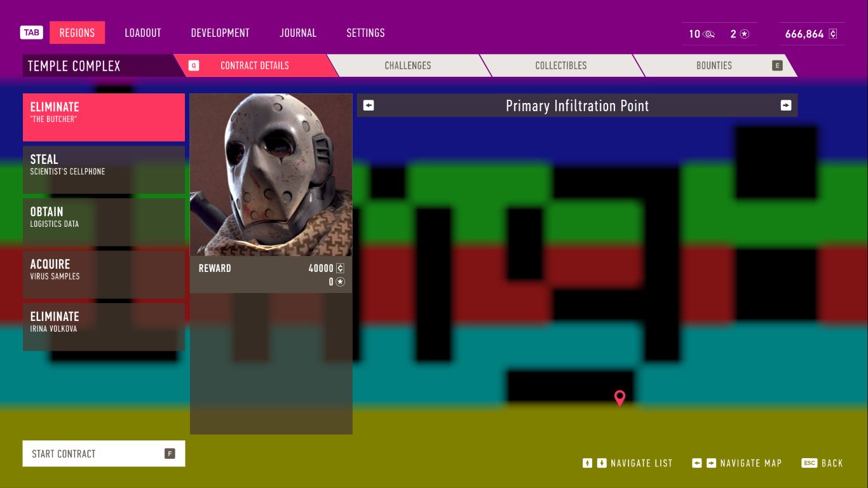Click the intel eye icon counter
868x488 pixels.
(709, 34)
